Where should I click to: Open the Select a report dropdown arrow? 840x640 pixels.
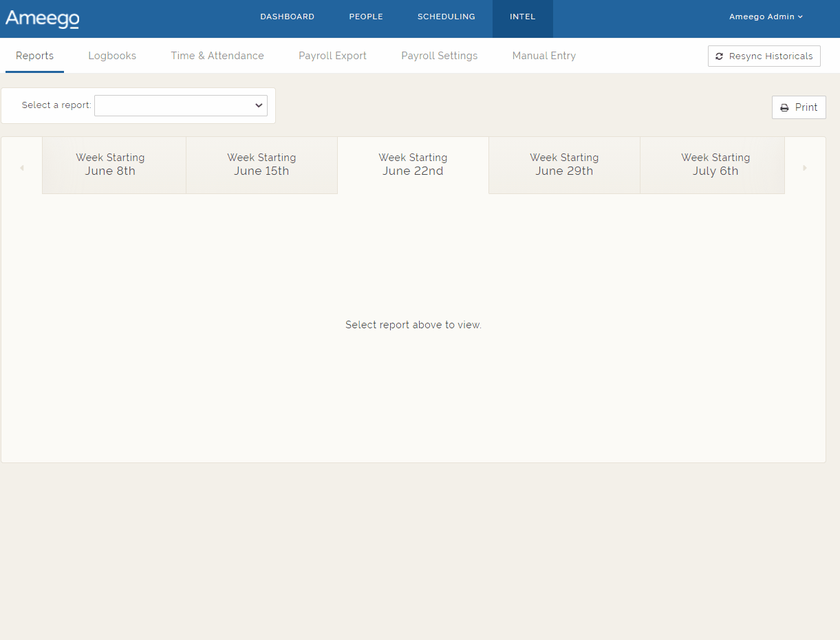tap(258, 105)
